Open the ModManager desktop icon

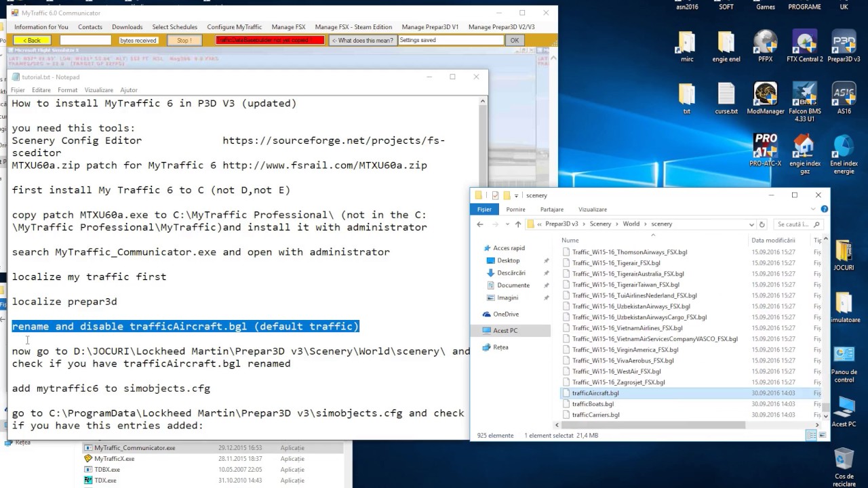765,96
